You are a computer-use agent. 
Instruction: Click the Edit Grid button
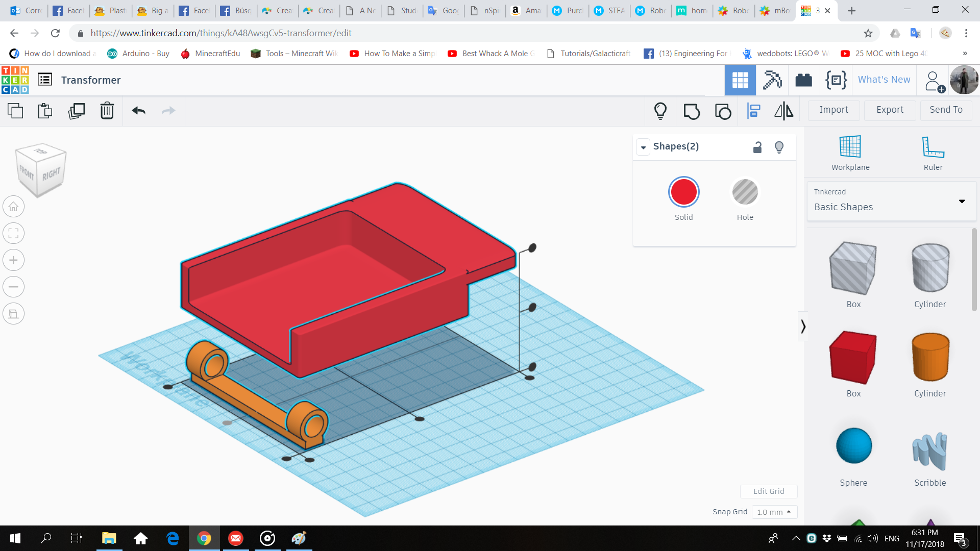click(768, 491)
